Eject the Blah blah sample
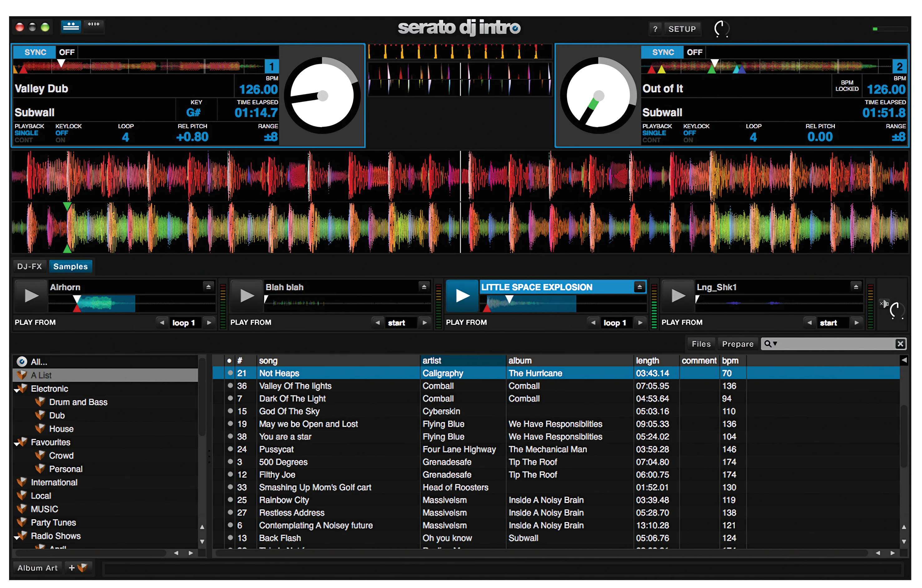 [x=424, y=287]
